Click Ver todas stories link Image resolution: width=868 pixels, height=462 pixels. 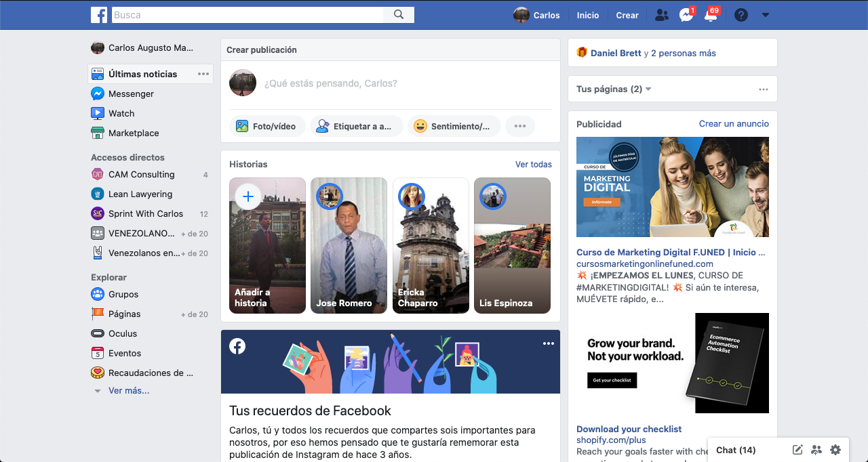[x=534, y=164]
